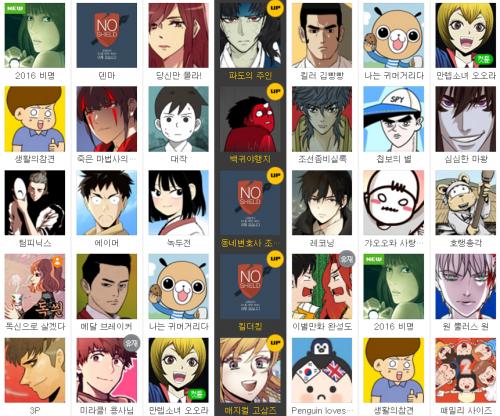Click the UP badge on 파도의 주인
The height and width of the screenshot is (416, 500).
click(275, 9)
